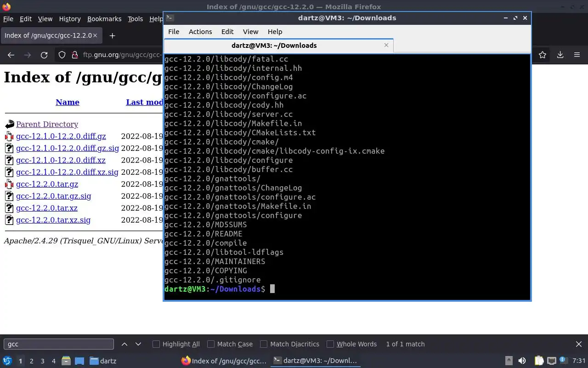Enable Match Case checkbox
This screenshot has height=368, width=588.
pos(211,344)
